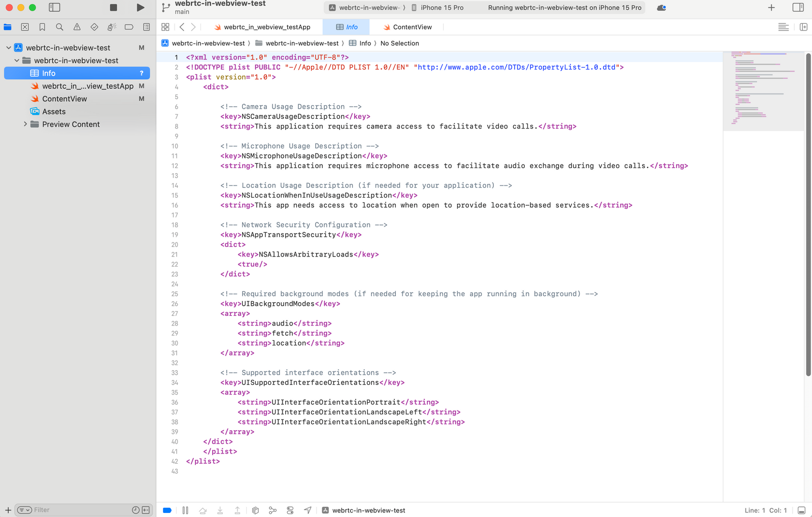Open the main branch menu

point(182,12)
